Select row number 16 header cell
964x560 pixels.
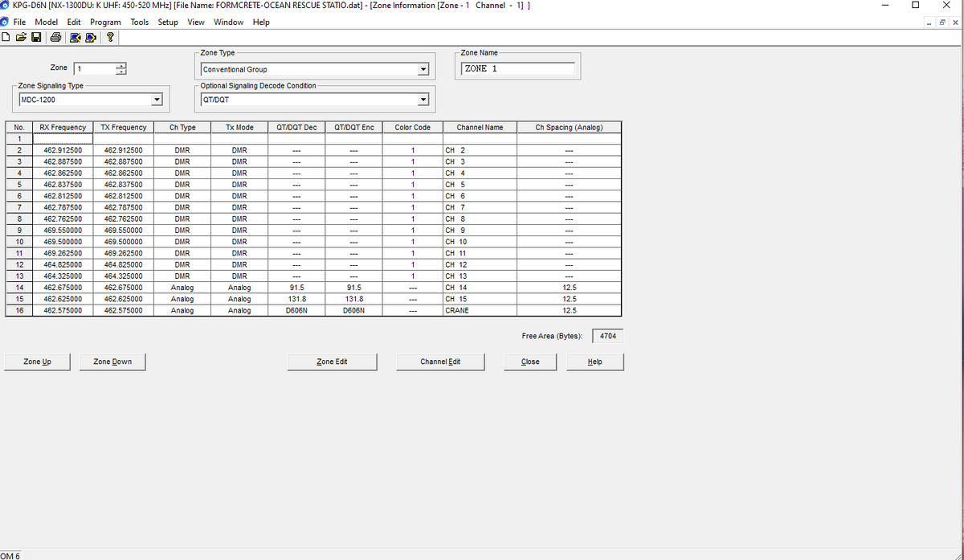pos(18,310)
